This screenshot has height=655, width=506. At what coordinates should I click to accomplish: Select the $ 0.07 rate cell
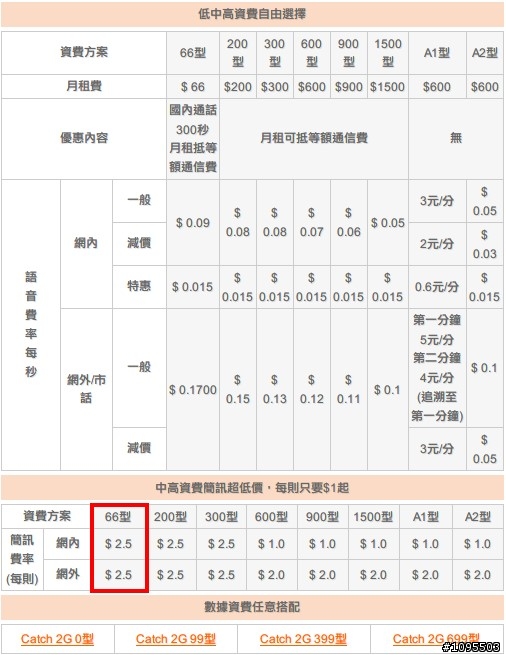[x=311, y=223]
